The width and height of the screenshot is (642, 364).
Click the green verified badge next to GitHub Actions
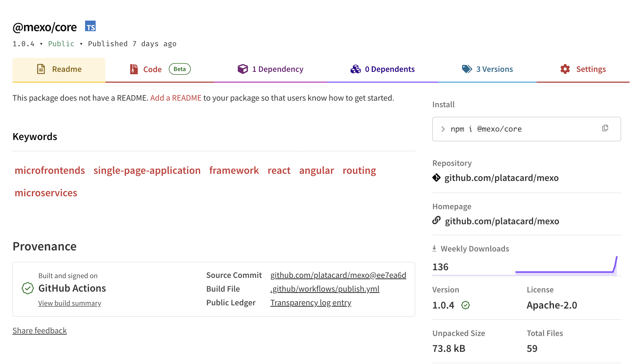[x=27, y=288]
